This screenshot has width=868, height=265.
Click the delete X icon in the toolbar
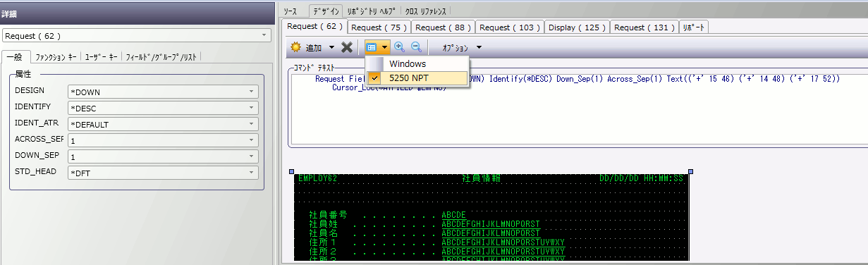click(x=346, y=47)
